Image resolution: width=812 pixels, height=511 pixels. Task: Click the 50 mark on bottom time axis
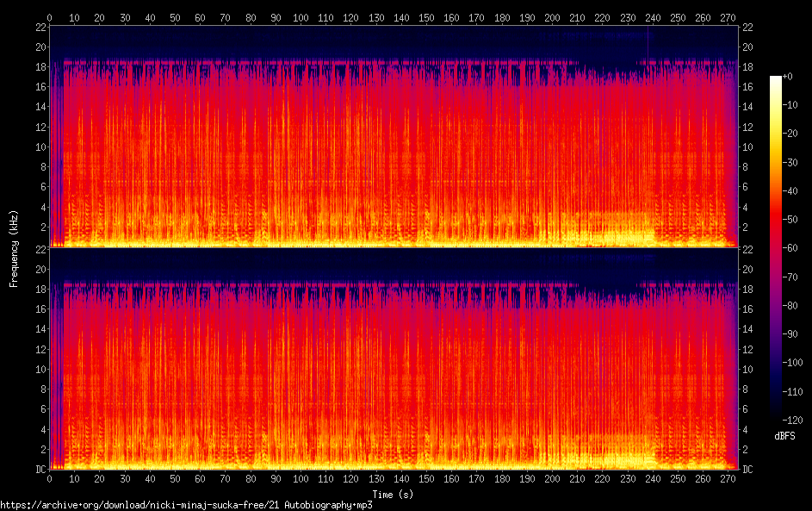click(x=175, y=479)
